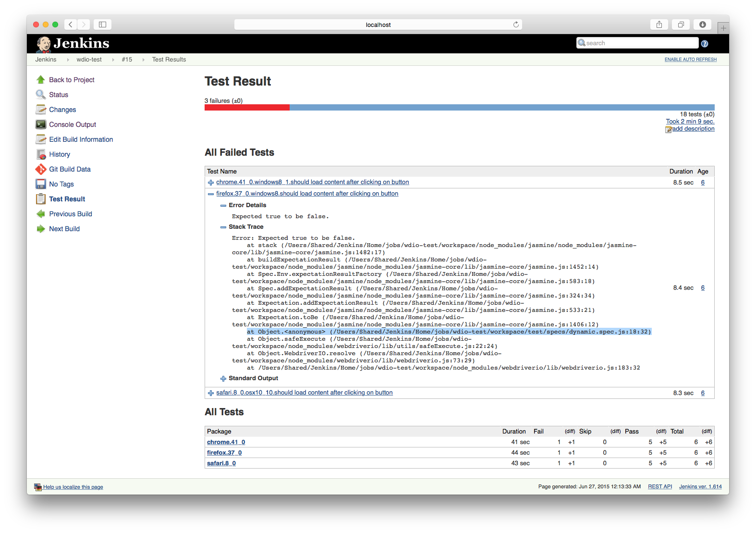The image size is (756, 533).
Task: Click the #15 build breadcrumb
Action: coord(127,60)
